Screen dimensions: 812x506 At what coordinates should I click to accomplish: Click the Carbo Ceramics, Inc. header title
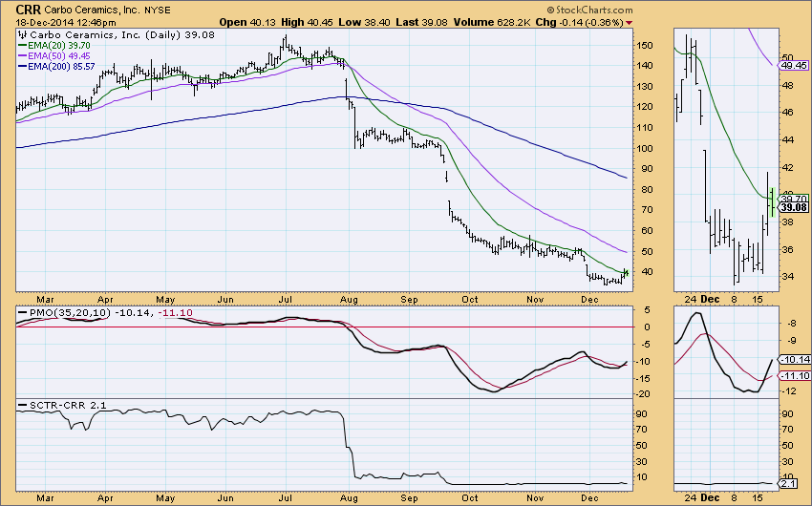coord(92,10)
